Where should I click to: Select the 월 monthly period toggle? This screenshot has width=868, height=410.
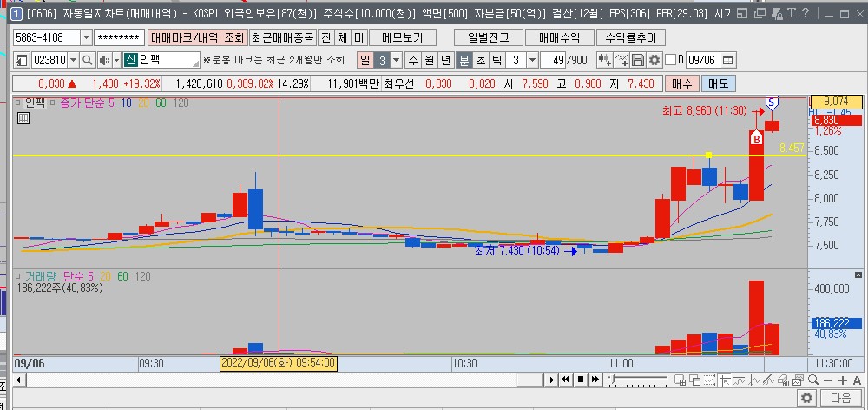point(430,60)
